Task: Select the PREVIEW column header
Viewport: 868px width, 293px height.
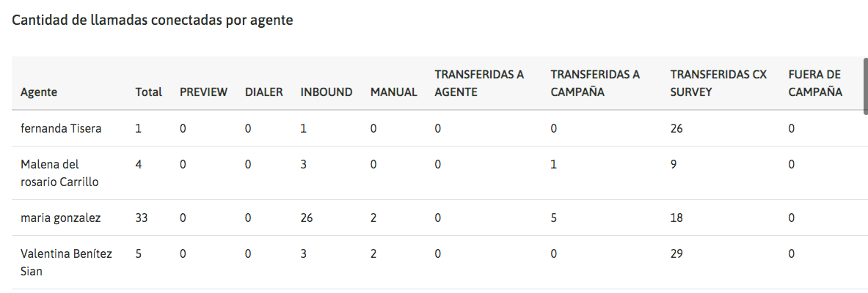Action: (203, 92)
